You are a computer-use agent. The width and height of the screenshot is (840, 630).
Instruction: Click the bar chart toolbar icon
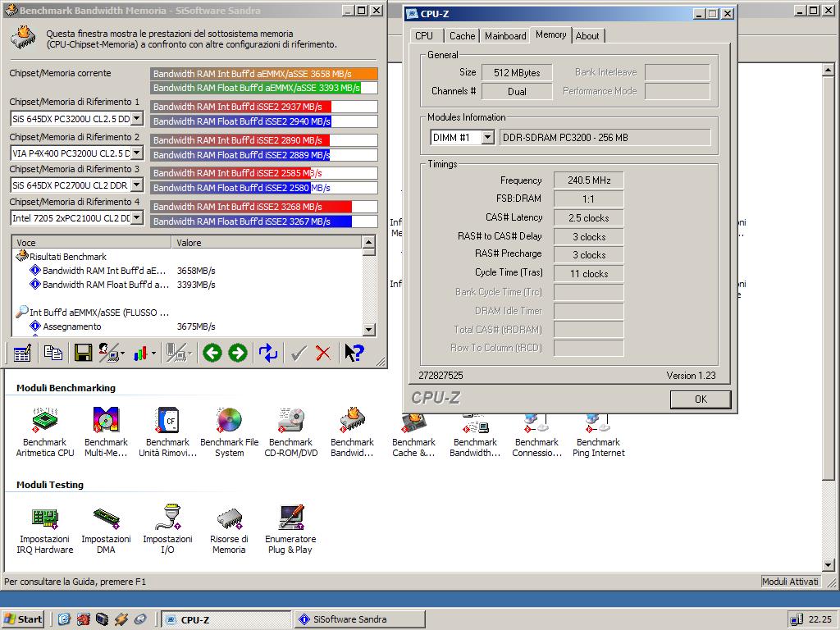141,353
